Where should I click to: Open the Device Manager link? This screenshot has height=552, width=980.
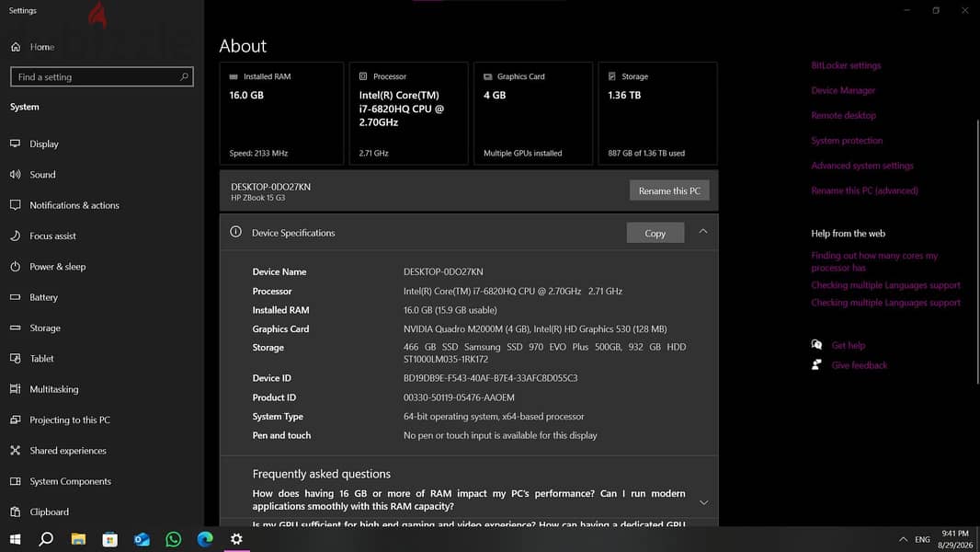click(843, 90)
